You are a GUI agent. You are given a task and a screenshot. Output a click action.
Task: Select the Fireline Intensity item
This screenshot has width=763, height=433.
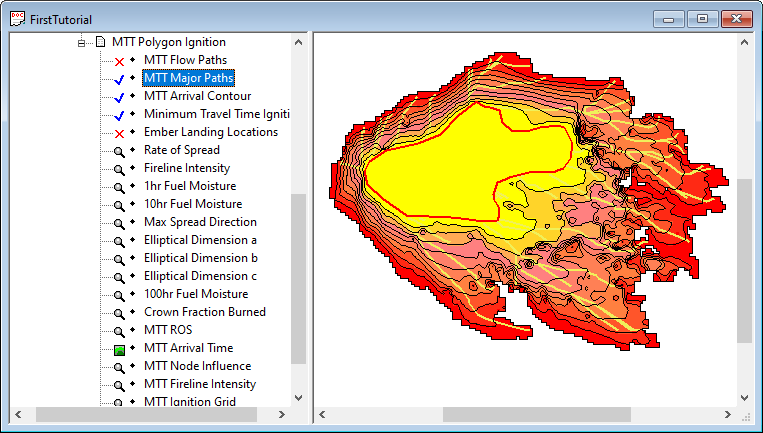[187, 168]
